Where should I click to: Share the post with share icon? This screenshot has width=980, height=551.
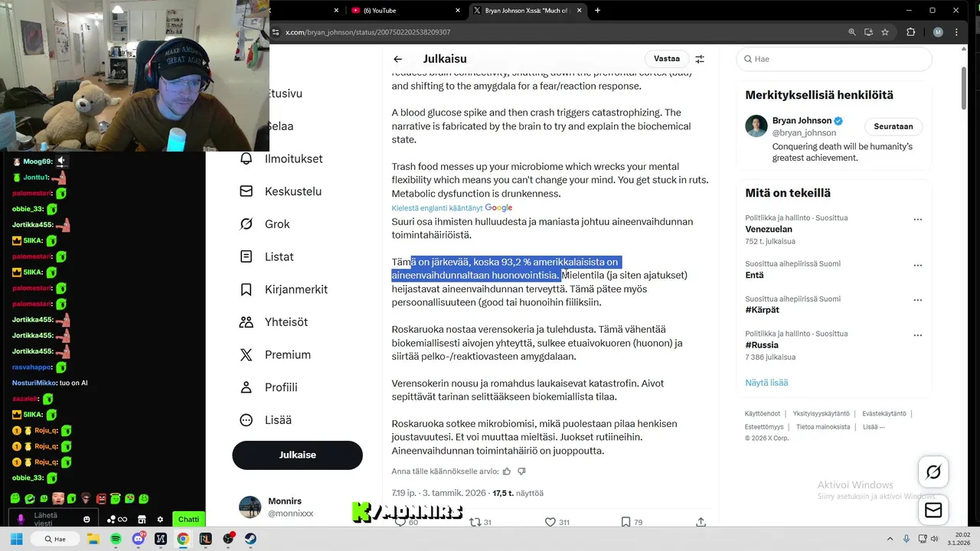click(701, 522)
